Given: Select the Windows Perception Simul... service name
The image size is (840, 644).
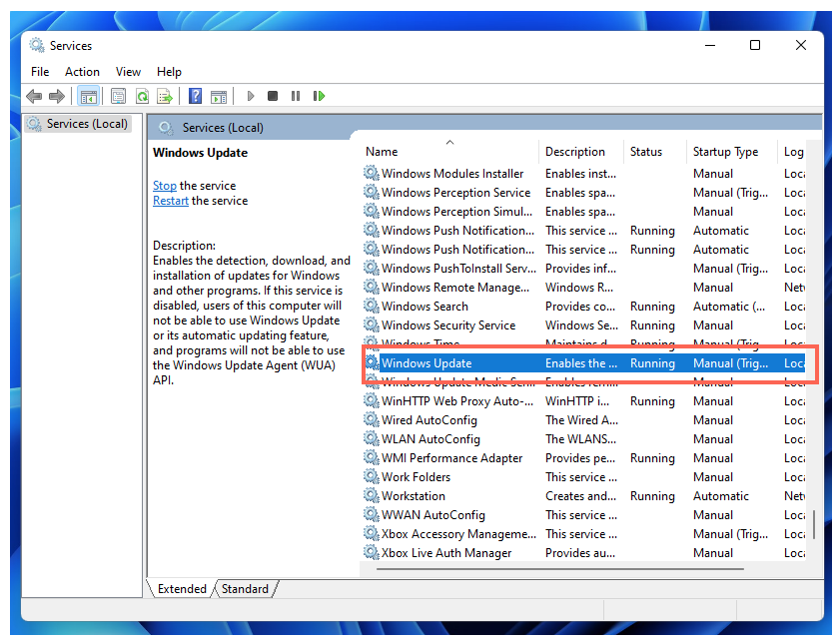Looking at the screenshot, I should tap(457, 212).
